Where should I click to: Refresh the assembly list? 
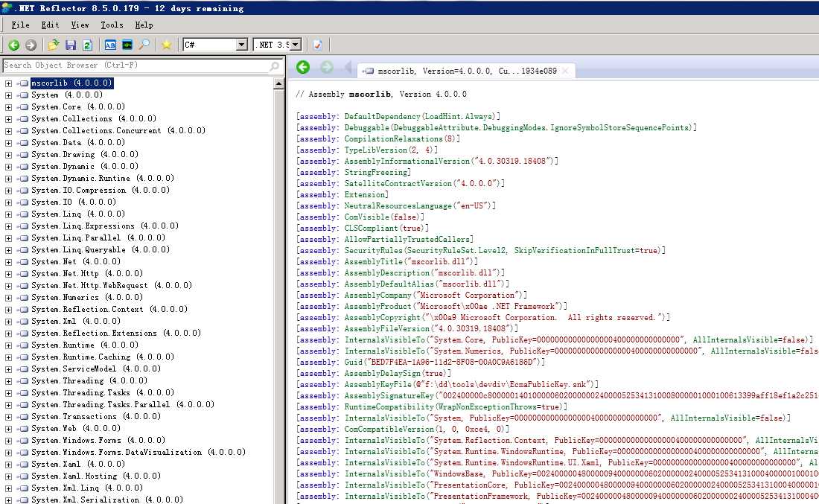tap(87, 45)
